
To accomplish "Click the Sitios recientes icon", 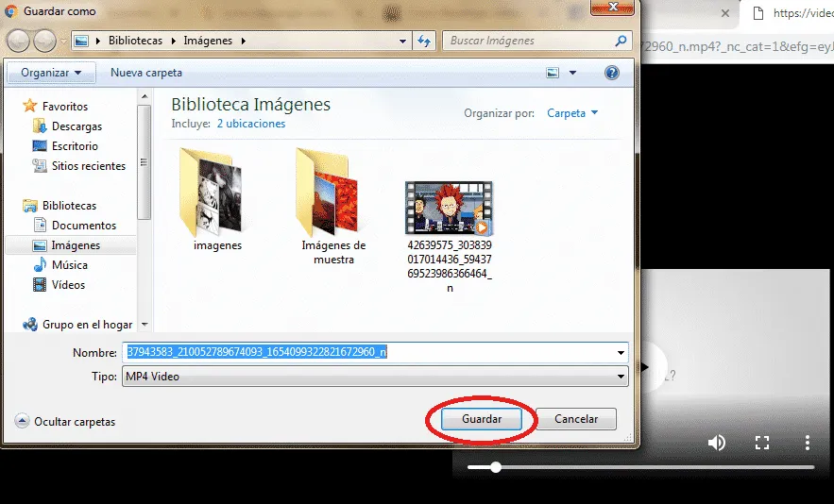I will point(40,166).
